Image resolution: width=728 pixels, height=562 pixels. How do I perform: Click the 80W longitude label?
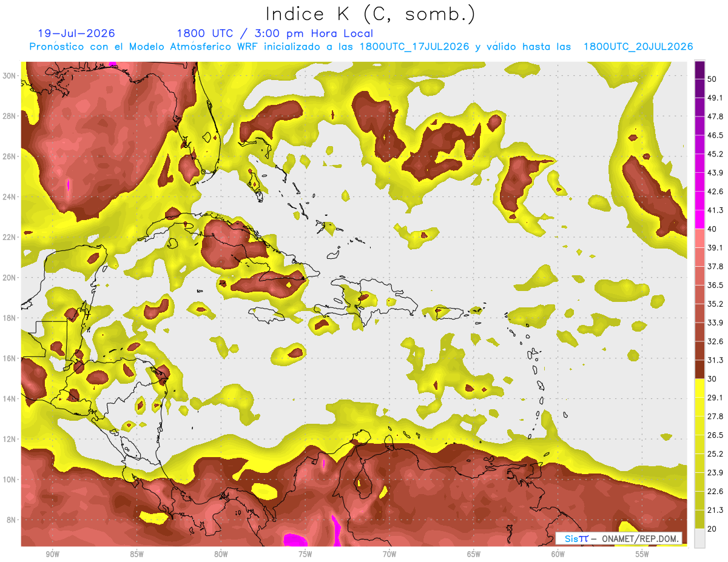221,554
